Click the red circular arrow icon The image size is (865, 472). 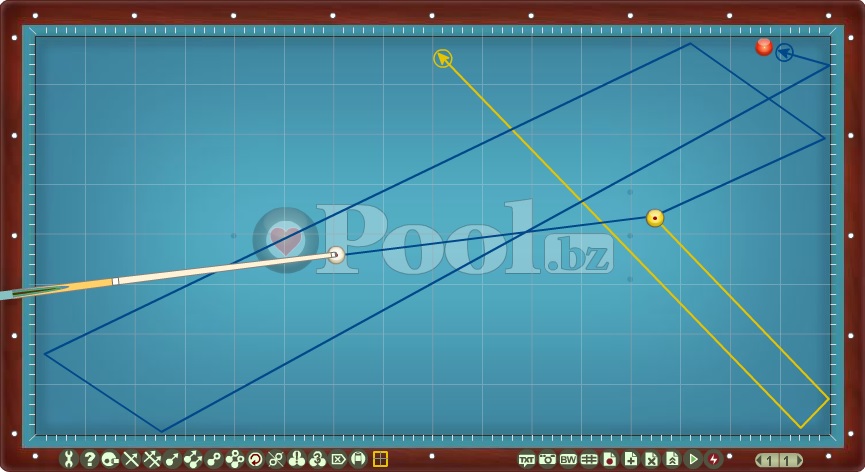click(x=255, y=459)
